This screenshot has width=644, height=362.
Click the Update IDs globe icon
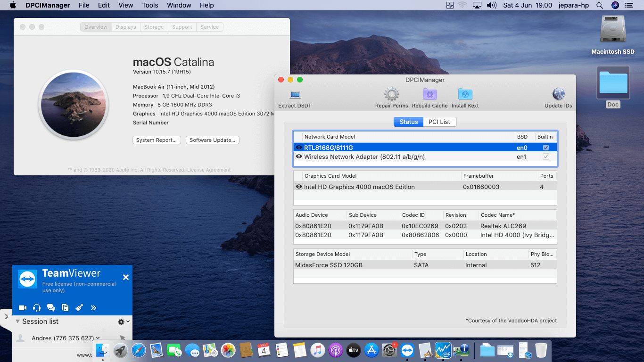(x=558, y=95)
